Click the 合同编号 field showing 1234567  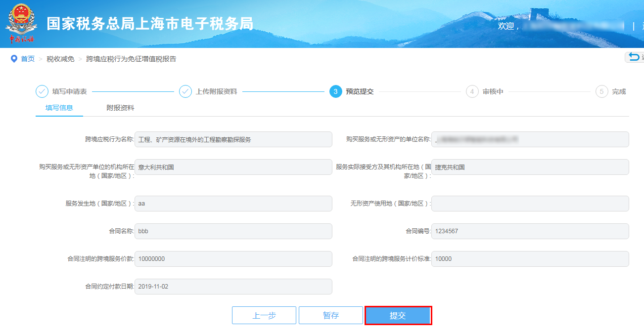pyautogui.click(x=530, y=231)
